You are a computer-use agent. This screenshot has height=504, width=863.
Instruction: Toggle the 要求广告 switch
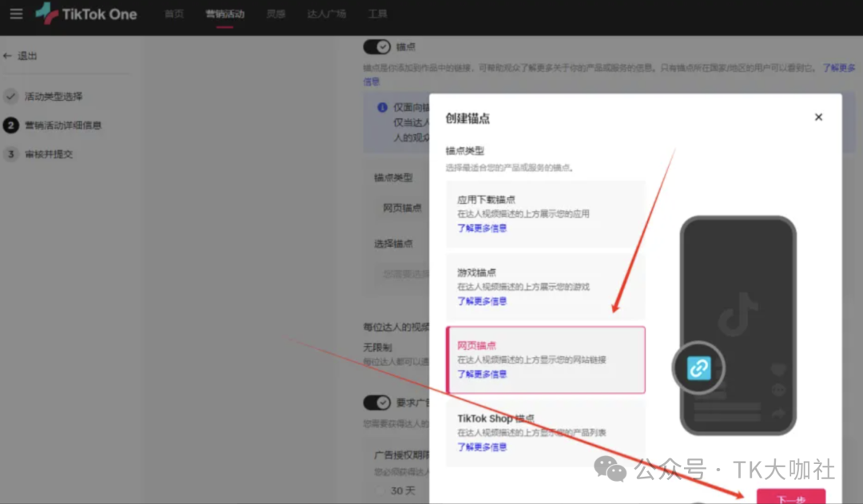pos(377,403)
